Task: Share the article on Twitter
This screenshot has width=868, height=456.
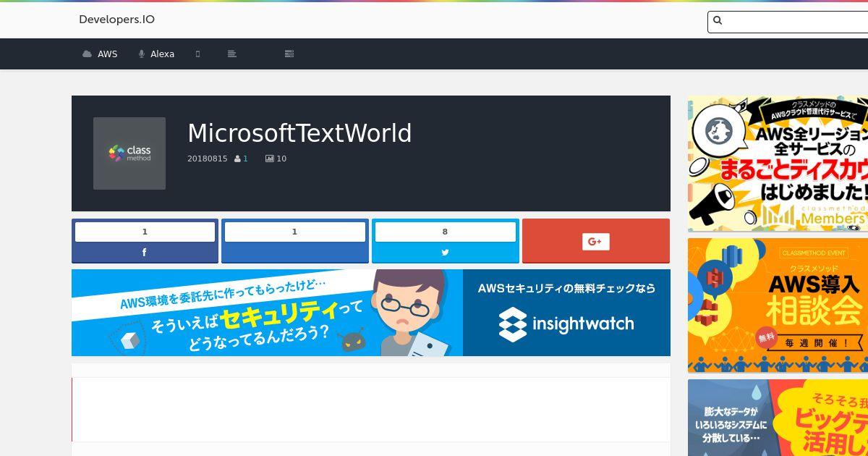Action: (445, 252)
